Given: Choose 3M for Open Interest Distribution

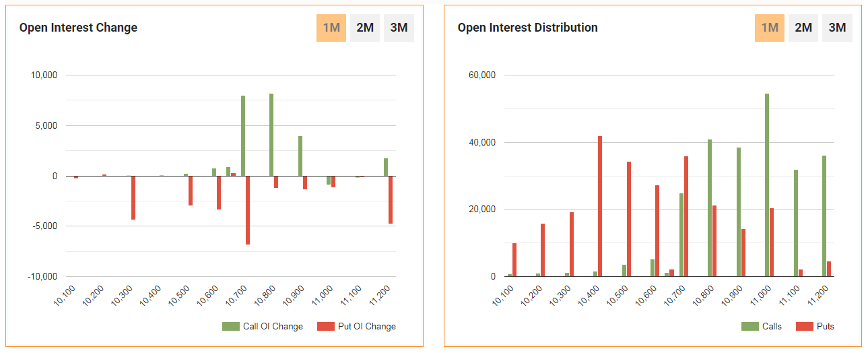Looking at the screenshot, I should pyautogui.click(x=837, y=28).
